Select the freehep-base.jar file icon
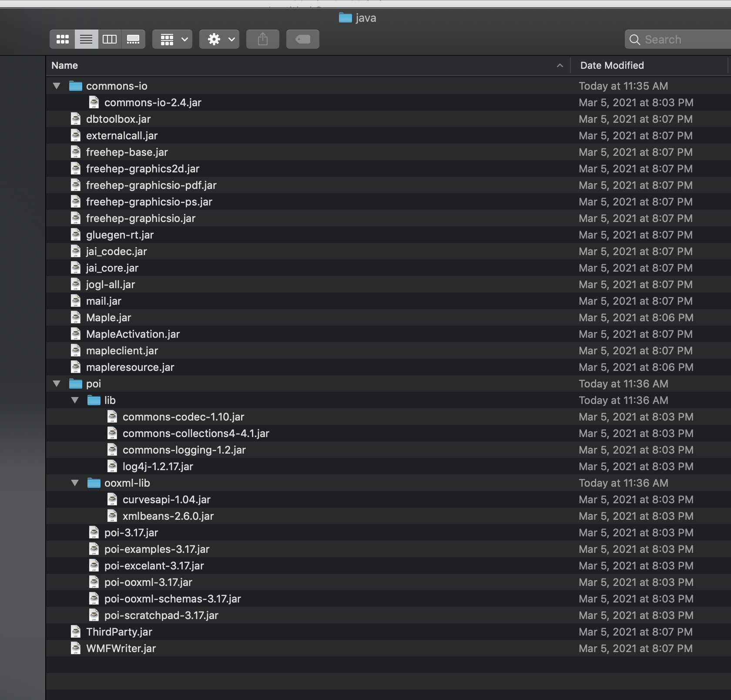 76,152
